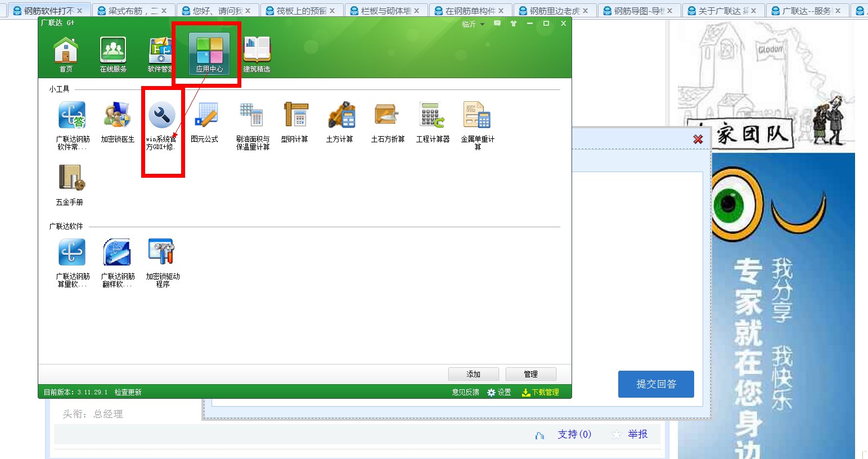Switch to browser tab 钢筋里边老虎
This screenshot has height=459, width=868.
(x=555, y=11)
